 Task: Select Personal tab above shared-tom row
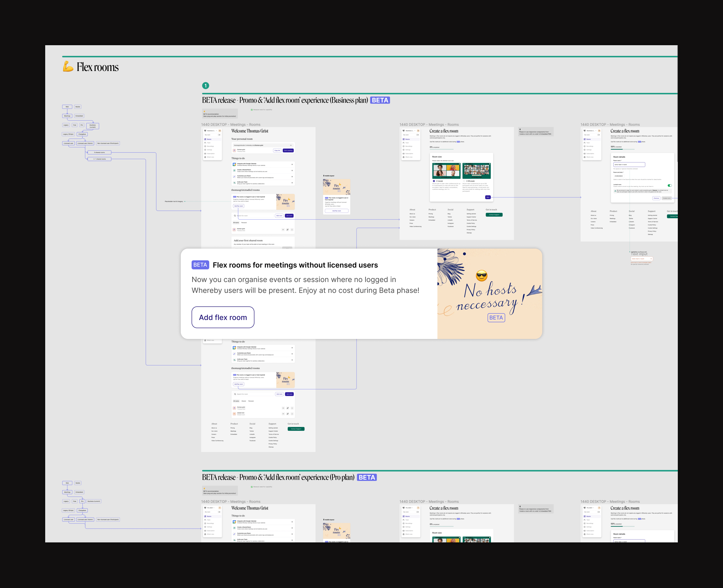pos(251,401)
